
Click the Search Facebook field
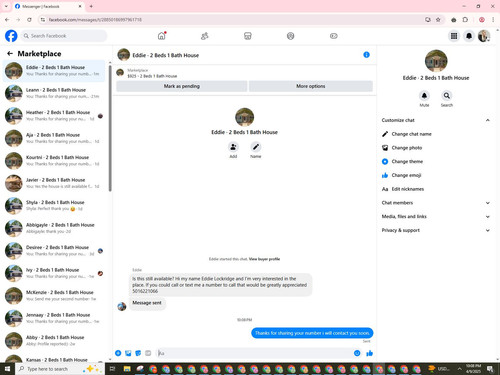pyautogui.click(x=64, y=36)
